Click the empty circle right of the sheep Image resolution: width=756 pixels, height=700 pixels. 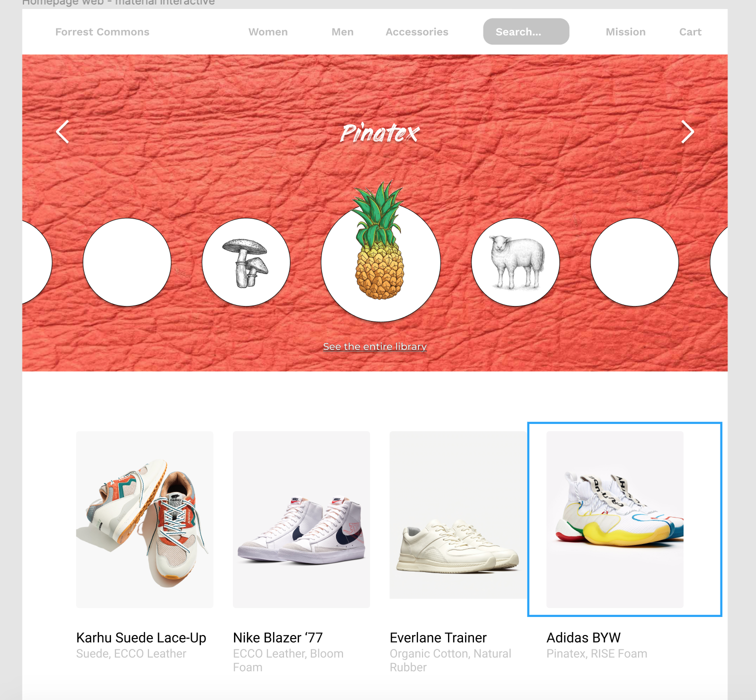[x=634, y=262]
